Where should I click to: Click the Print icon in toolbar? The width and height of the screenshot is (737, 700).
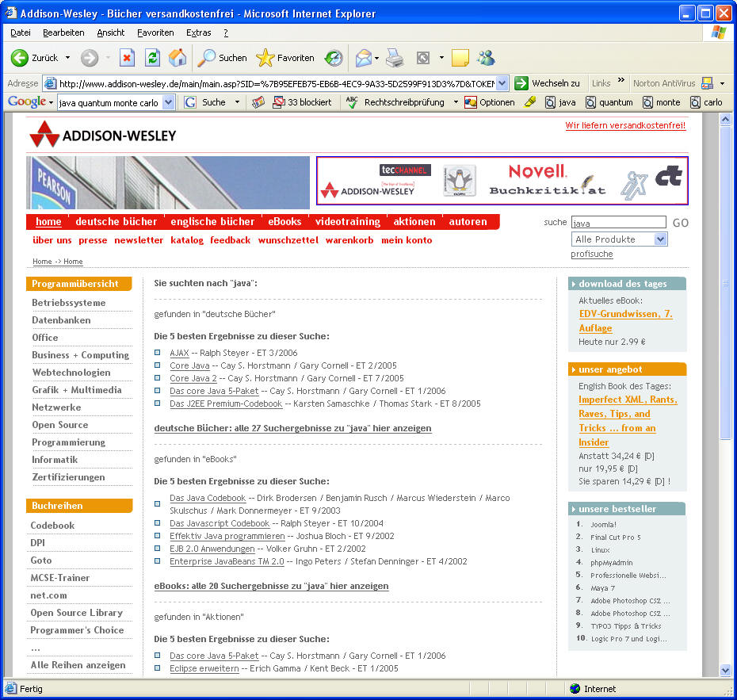pos(395,58)
